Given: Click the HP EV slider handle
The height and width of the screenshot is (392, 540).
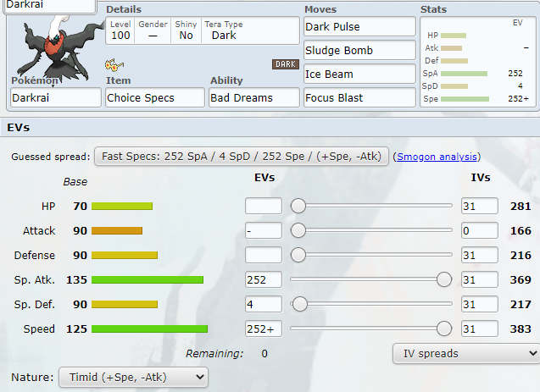Looking at the screenshot, I should click(298, 206).
